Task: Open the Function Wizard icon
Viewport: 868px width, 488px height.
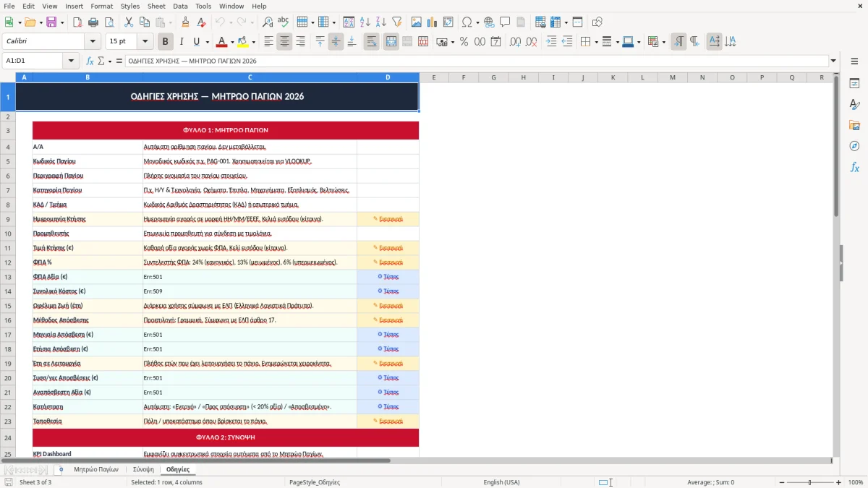Action: click(x=90, y=61)
